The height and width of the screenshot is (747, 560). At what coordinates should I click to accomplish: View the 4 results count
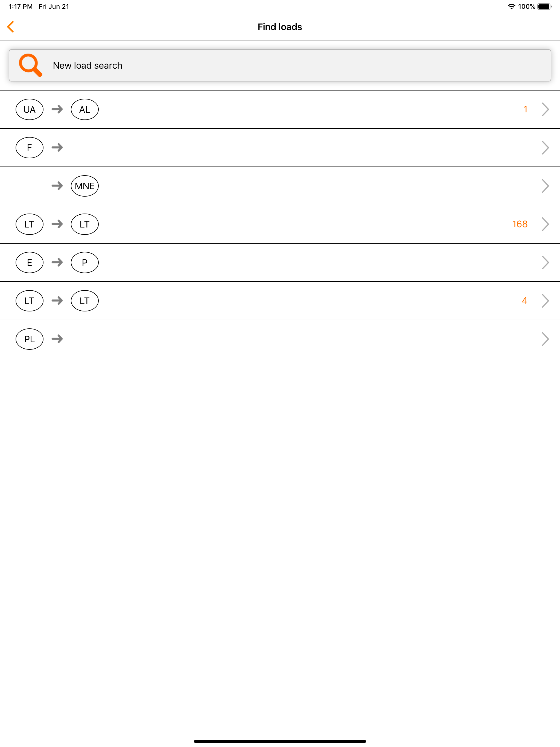pyautogui.click(x=524, y=300)
